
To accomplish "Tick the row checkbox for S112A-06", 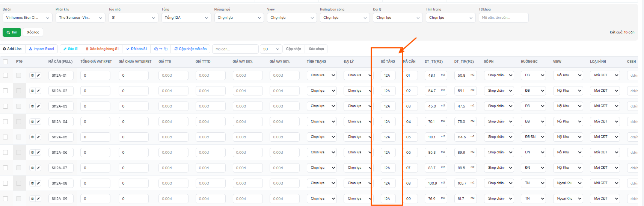I will coord(5,153).
